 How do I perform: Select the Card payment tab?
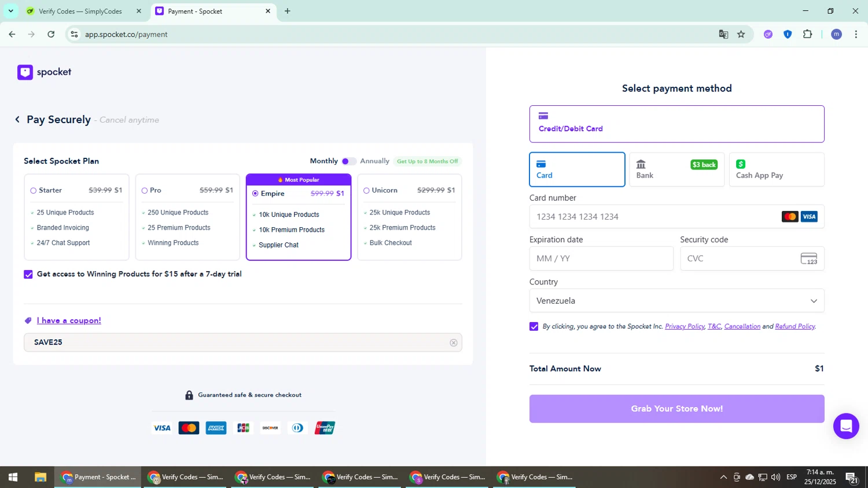[577, 169]
